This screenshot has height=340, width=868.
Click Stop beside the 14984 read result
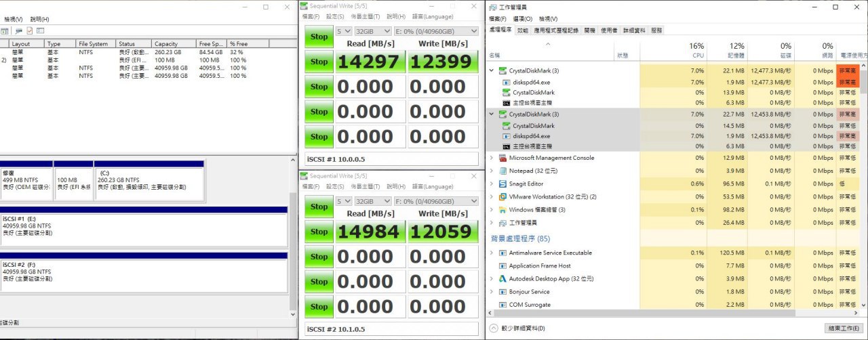point(319,232)
